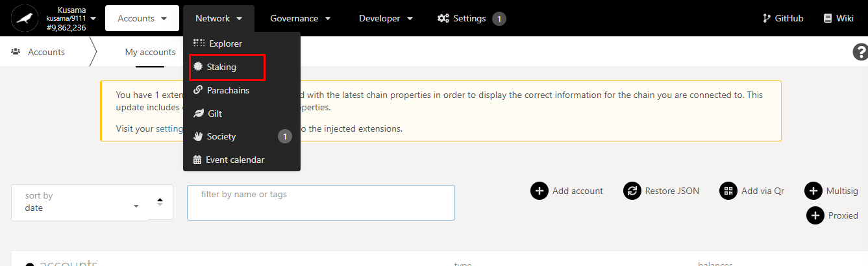Follow the settings link in the warning
Screen dimensions: 868x266
pyautogui.click(x=170, y=128)
